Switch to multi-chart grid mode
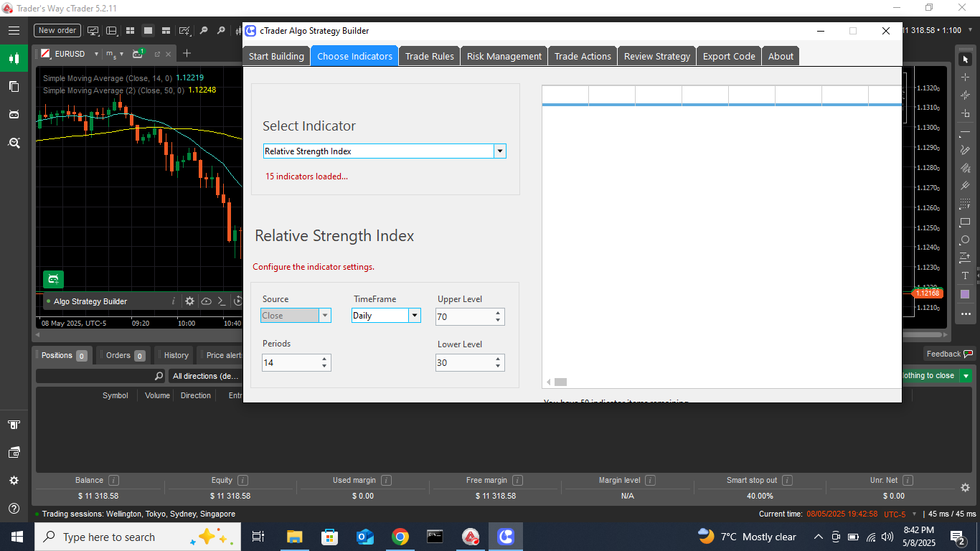This screenshot has height=551, width=980. [130, 31]
